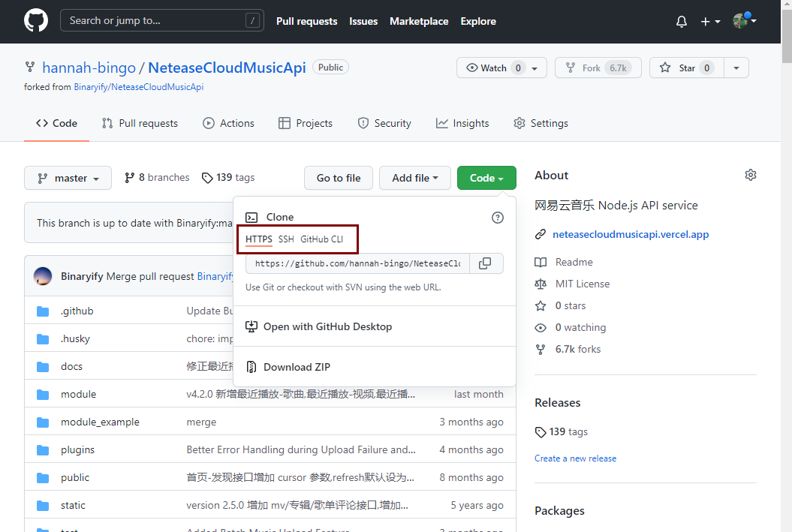
Task: Edit About details with gear icon
Action: (750, 175)
